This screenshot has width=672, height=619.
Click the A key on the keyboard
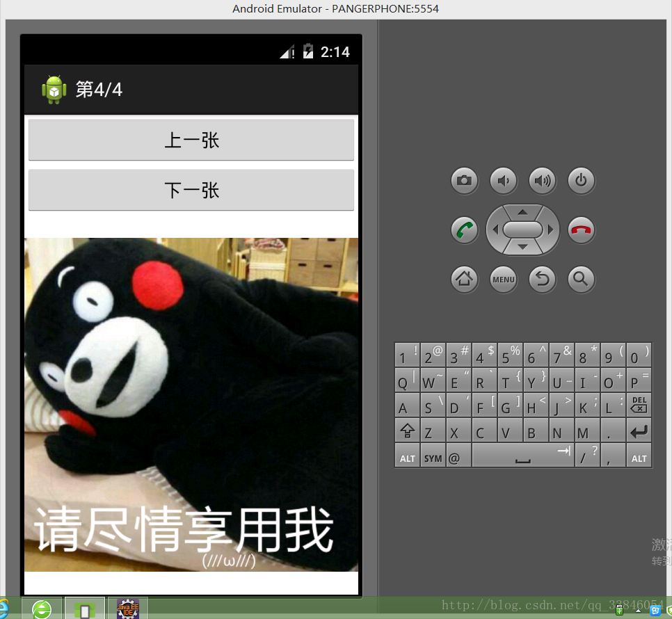click(407, 405)
